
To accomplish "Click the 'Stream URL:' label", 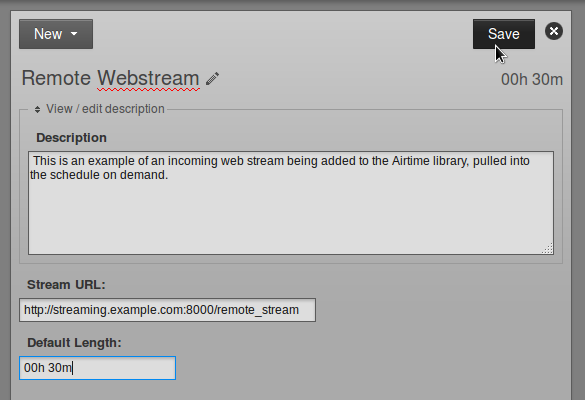I will pos(66,285).
